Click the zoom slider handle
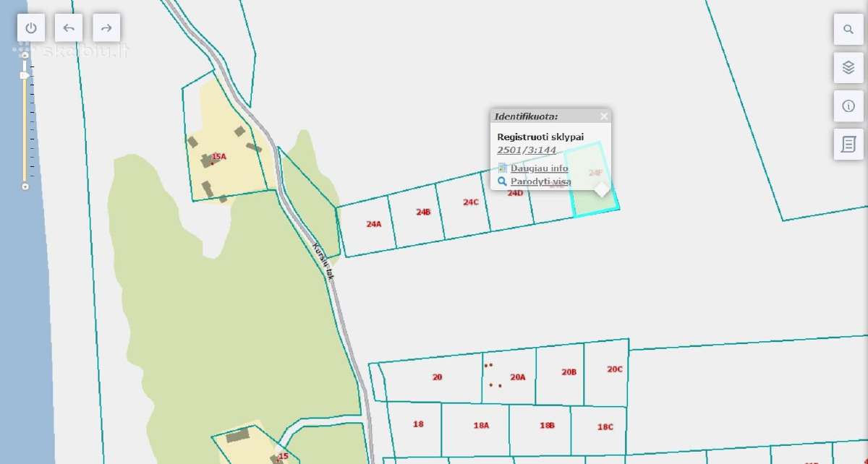Viewport: 868px width, 464px height. click(x=25, y=74)
